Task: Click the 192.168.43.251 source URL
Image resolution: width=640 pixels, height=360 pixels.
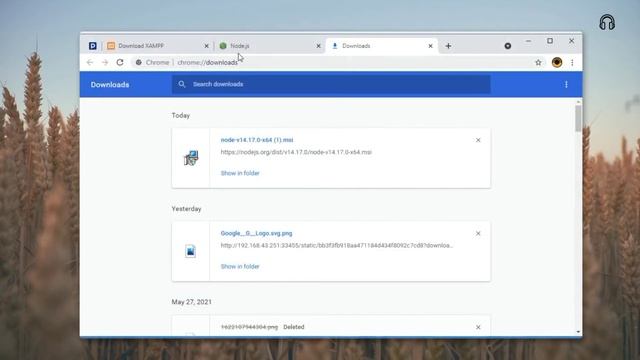Action: point(337,245)
